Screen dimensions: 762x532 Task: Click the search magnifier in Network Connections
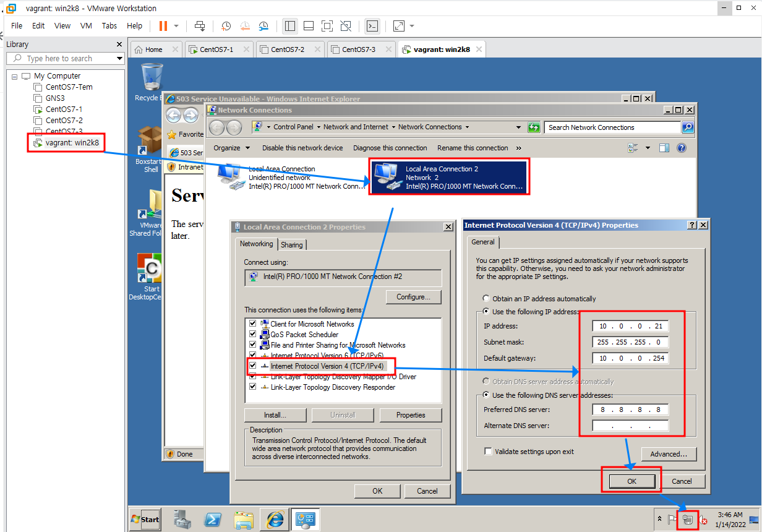pos(687,127)
